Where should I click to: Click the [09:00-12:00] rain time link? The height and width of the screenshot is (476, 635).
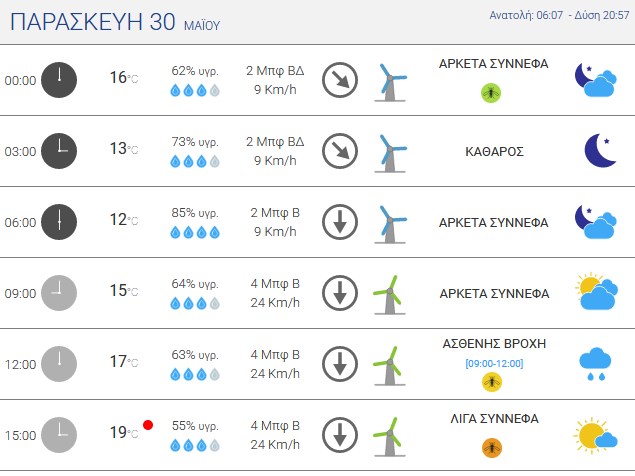[x=494, y=363]
